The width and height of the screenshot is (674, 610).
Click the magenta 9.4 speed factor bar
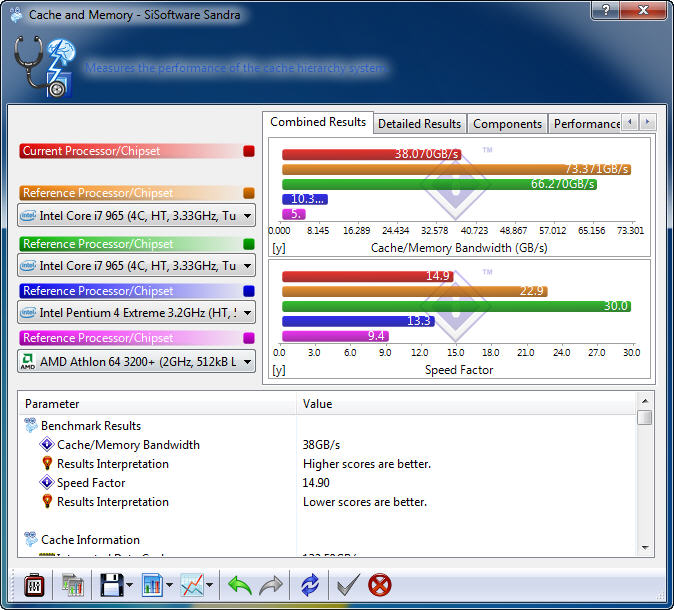pos(335,336)
